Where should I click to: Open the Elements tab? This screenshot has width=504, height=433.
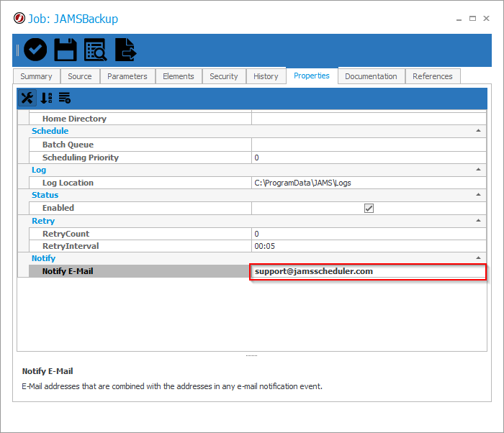pos(179,76)
